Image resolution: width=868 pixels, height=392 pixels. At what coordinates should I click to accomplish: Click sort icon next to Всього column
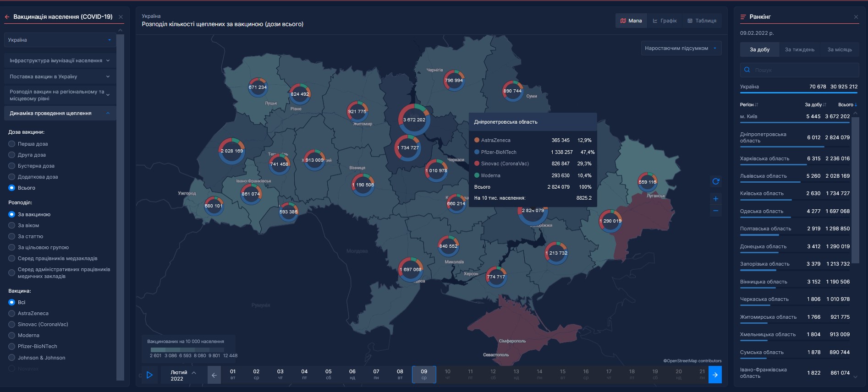pos(856,105)
